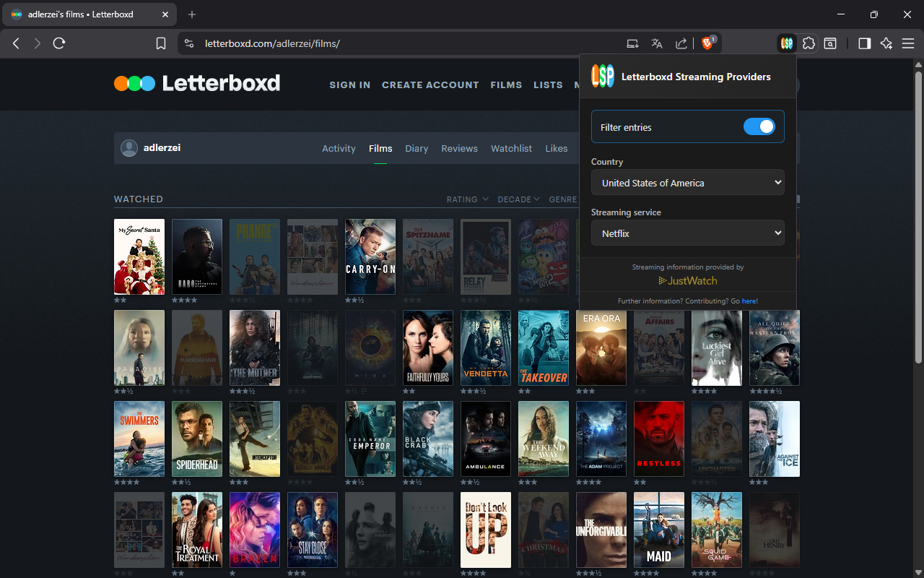This screenshot has height=578, width=924.
Task: Open the Letterboxd Streaming Providers extension icon
Action: [785, 43]
